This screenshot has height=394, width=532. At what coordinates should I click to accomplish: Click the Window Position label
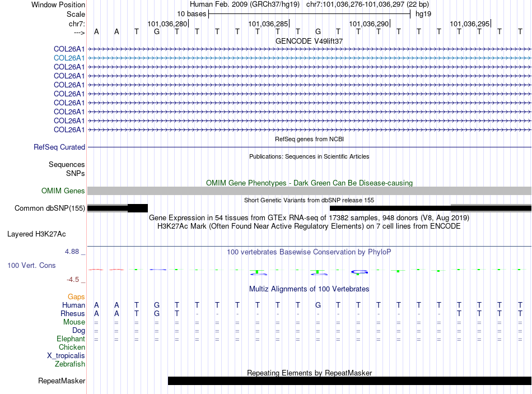[58, 4]
